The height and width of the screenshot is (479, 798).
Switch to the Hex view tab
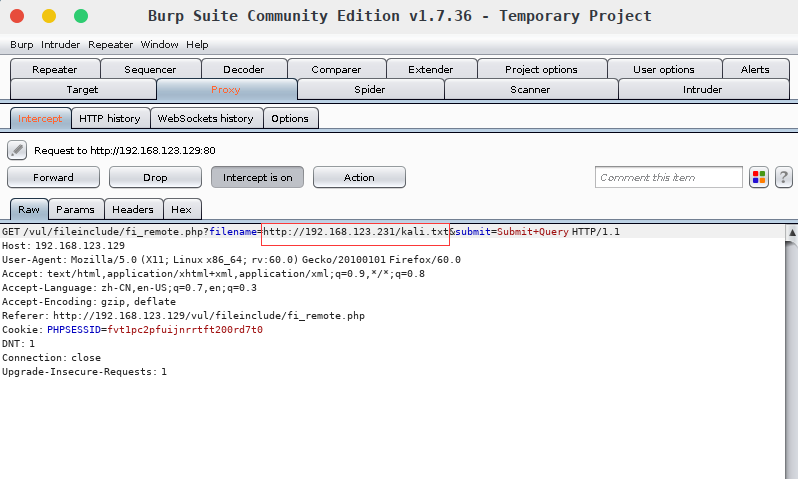tap(182, 210)
